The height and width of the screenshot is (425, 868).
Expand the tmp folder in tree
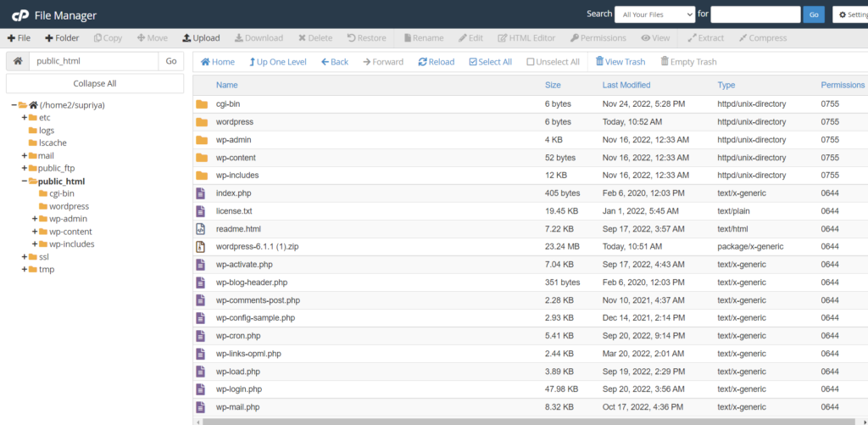click(x=25, y=269)
